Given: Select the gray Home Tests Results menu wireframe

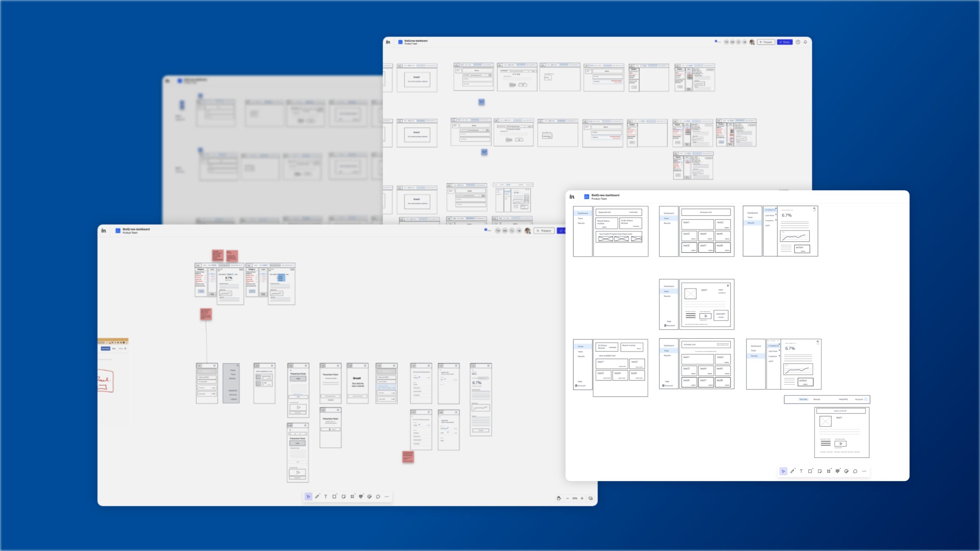Looking at the screenshot, I should pos(231,383).
